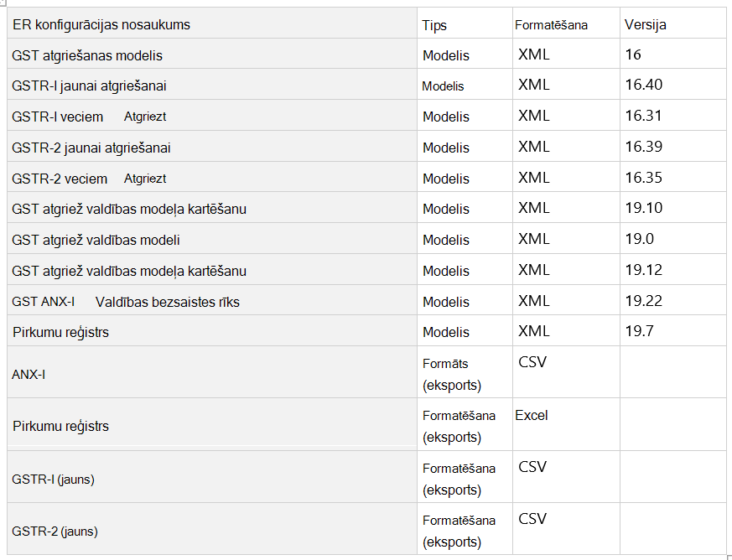Select the 'ANX-I' format row name
The image size is (732, 560).
[x=29, y=375]
